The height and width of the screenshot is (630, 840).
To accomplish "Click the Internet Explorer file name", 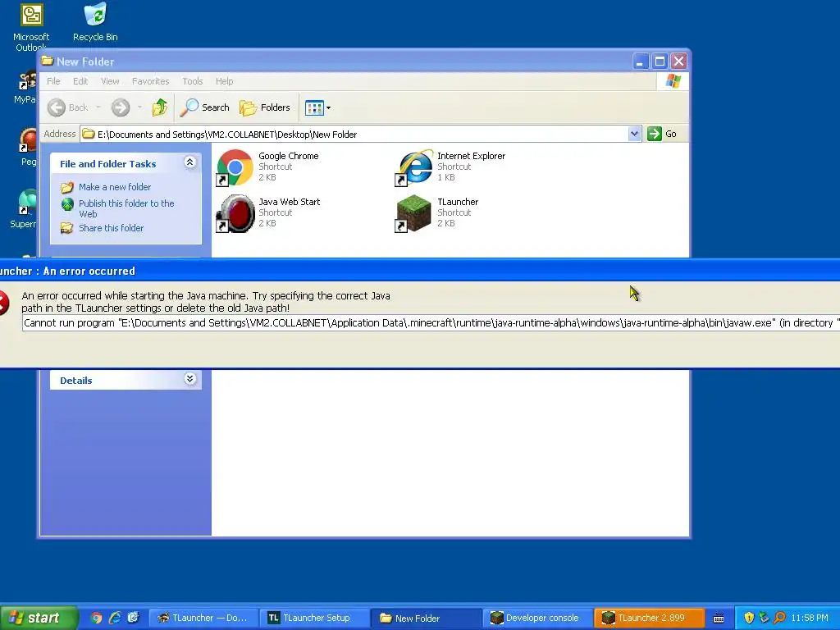I will pos(471,156).
